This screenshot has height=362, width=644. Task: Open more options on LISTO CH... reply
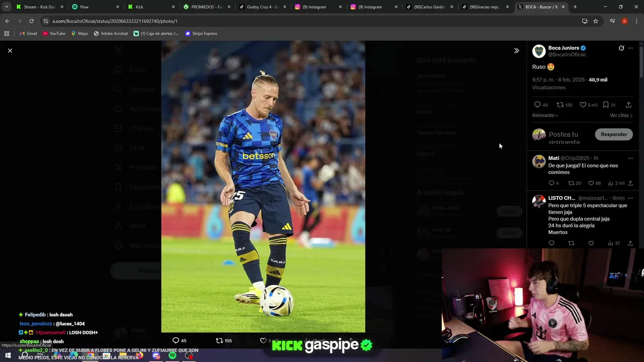point(630,198)
